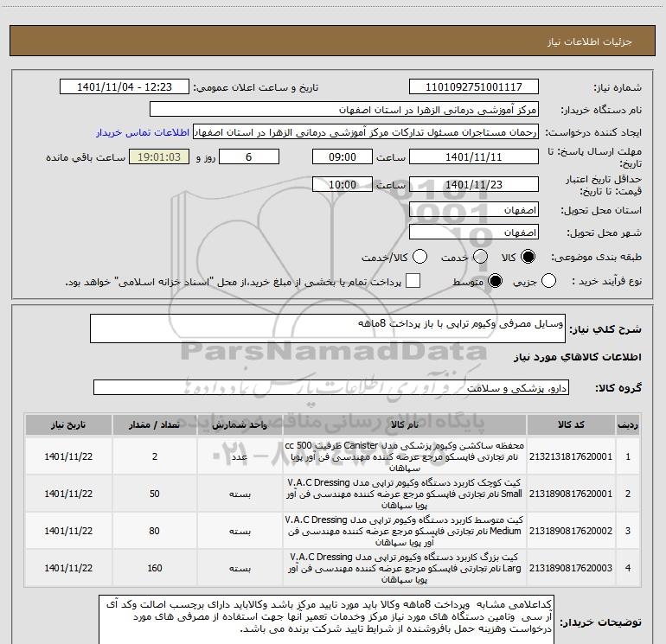Viewport: 666px width, 644px height.
Task: Click the بسته unit cell in row 2
Action: (240, 494)
